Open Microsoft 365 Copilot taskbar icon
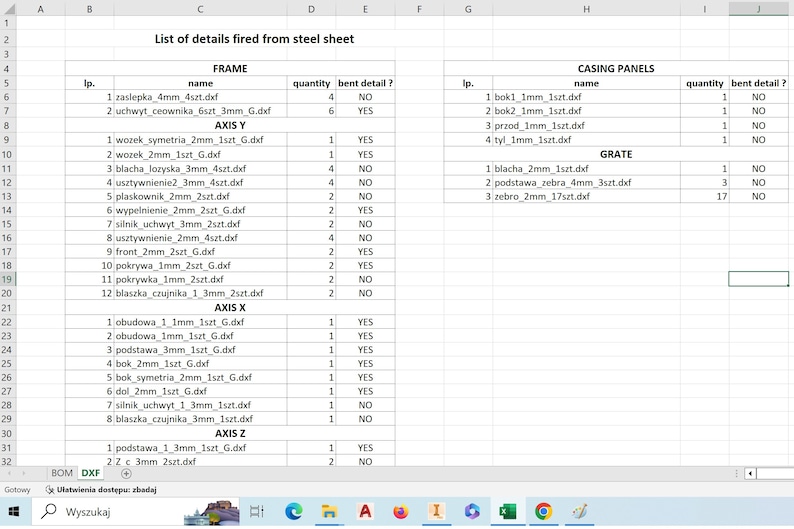Viewport: 794px width, 529px height. (472, 512)
